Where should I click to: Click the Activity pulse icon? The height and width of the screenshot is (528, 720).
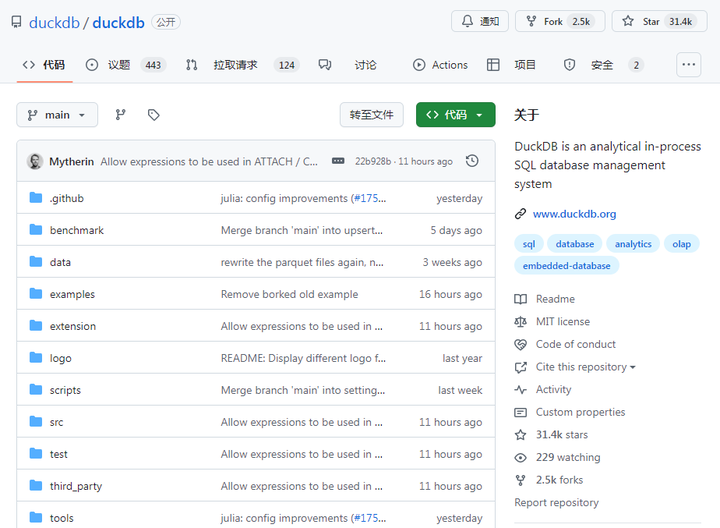click(520, 390)
